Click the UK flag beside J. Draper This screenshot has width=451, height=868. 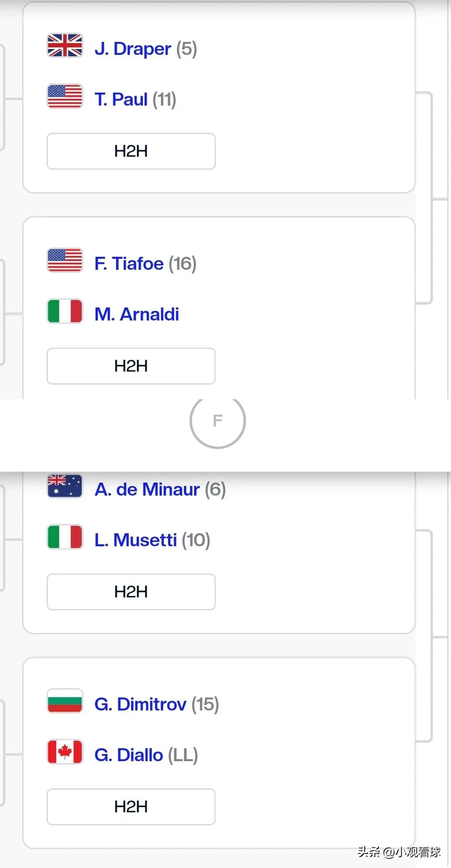(x=65, y=45)
